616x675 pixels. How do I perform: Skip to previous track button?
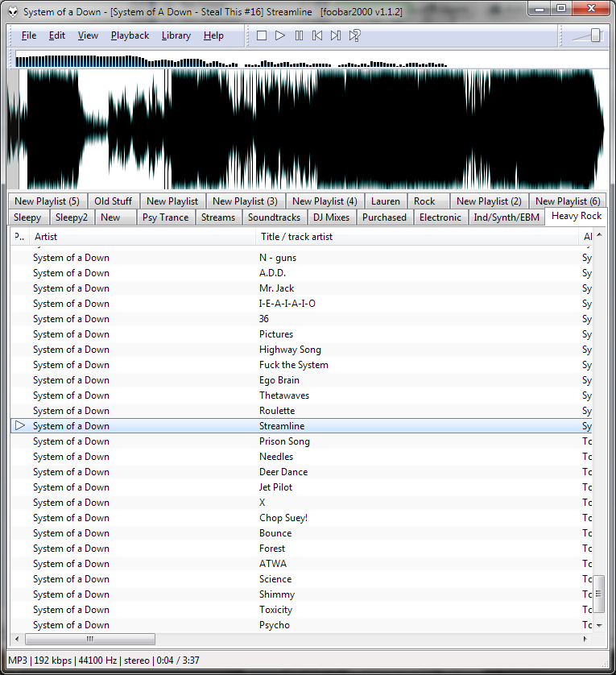click(x=317, y=35)
